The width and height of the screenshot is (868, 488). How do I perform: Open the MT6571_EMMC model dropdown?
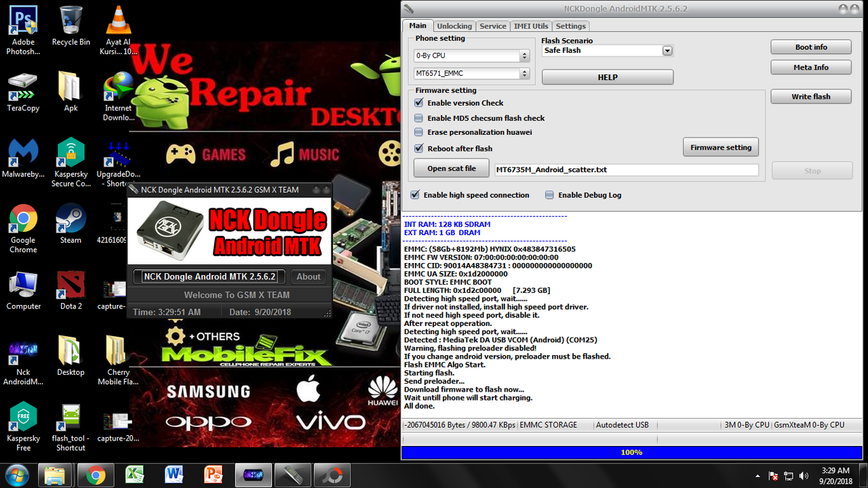[471, 73]
